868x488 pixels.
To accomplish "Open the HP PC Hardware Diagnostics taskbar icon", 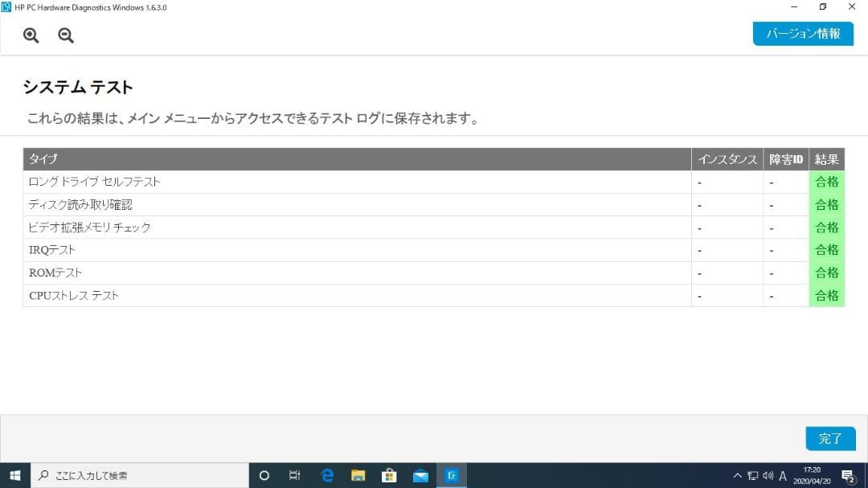I will (452, 475).
